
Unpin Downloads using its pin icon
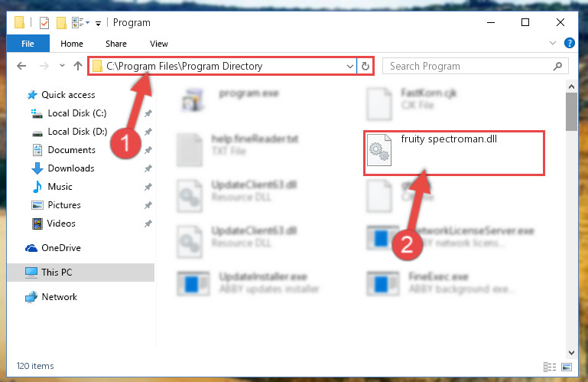click(x=148, y=168)
